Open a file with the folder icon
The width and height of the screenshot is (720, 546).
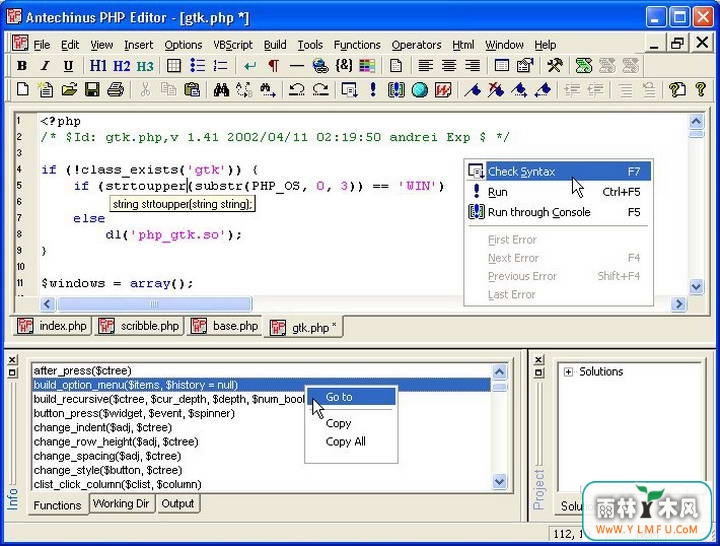click(69, 89)
